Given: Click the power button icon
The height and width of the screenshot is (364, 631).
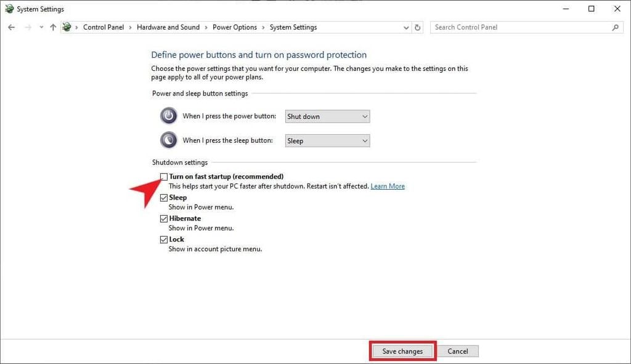Looking at the screenshot, I should (168, 116).
